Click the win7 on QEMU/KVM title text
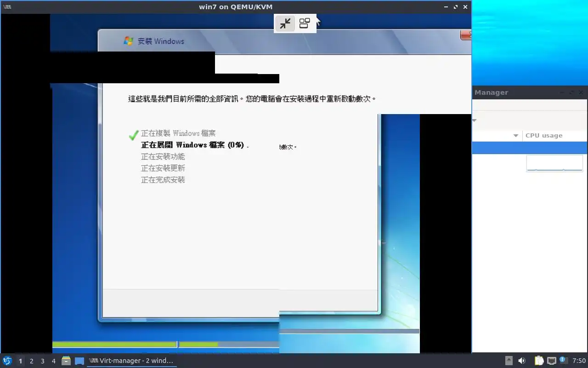Viewport: 588px width, 368px height. [x=236, y=7]
